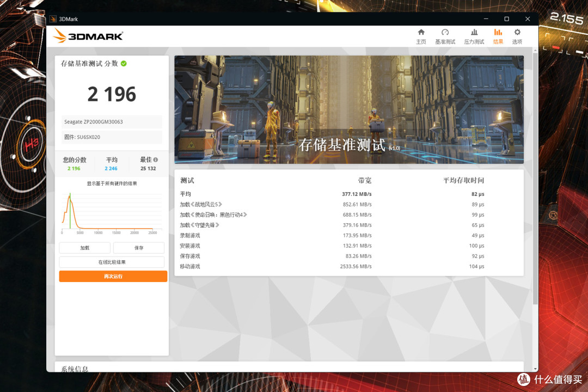Image resolution: width=588 pixels, height=392 pixels.
Task: Open the 选项 options tab
Action: (517, 36)
